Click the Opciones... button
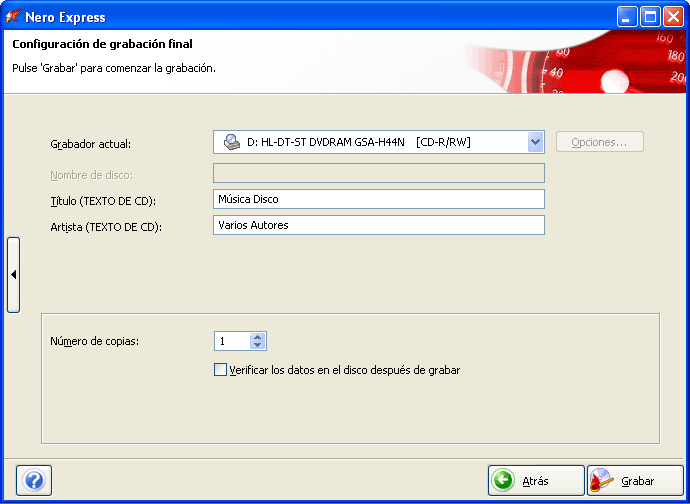The height and width of the screenshot is (504, 690). 599,142
